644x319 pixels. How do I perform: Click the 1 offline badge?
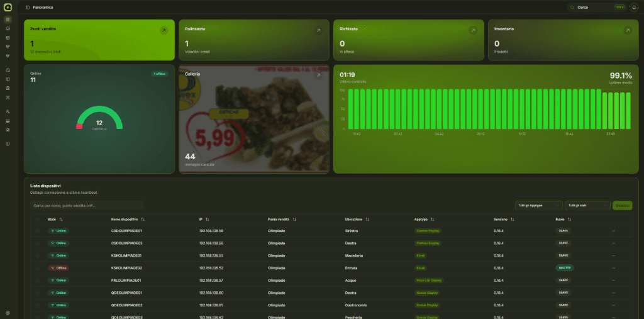pyautogui.click(x=159, y=74)
